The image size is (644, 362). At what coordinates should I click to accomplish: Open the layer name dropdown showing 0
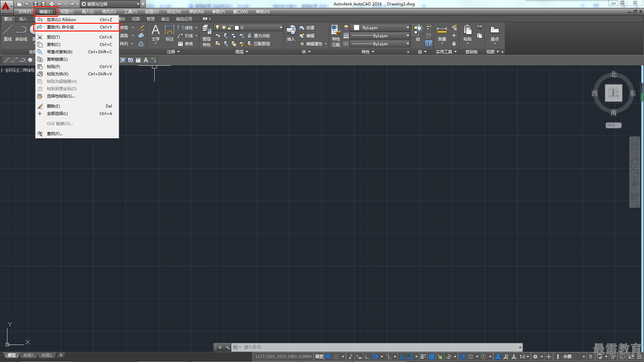click(x=248, y=28)
